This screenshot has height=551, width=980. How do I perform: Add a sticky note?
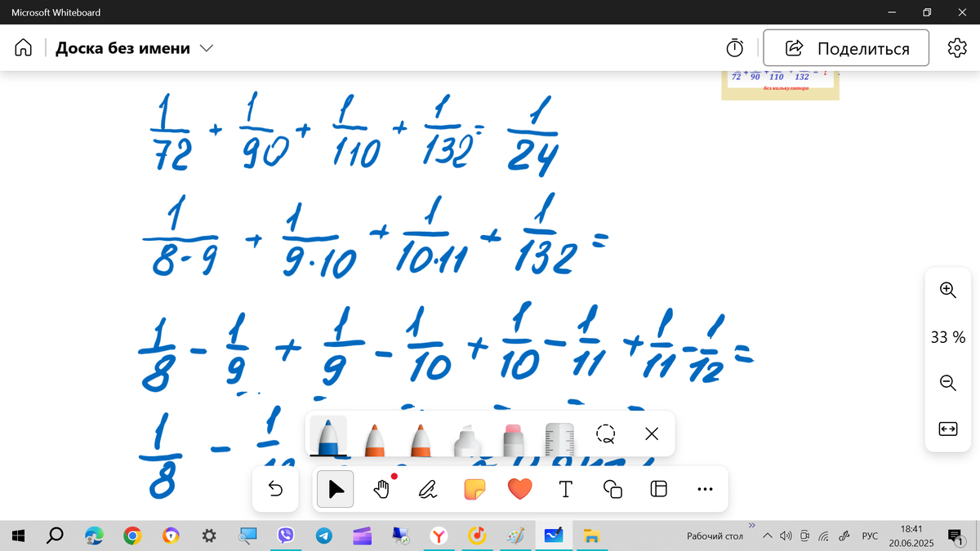coord(474,489)
